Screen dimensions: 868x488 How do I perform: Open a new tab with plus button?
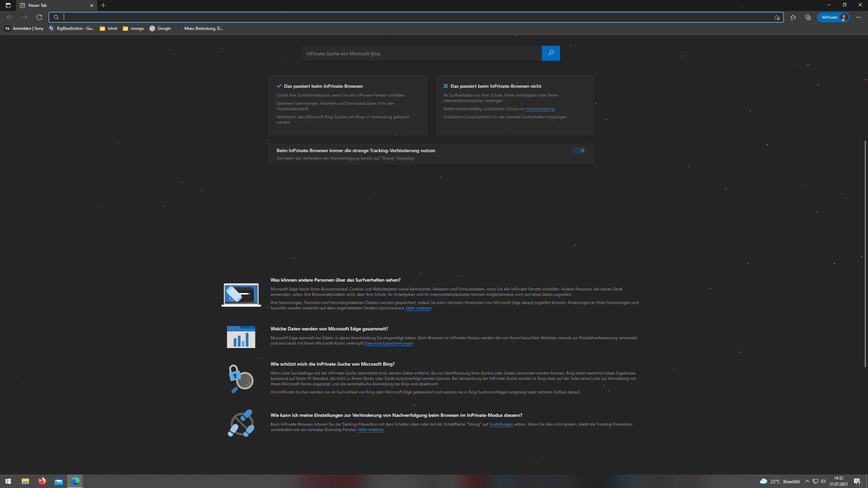103,5
